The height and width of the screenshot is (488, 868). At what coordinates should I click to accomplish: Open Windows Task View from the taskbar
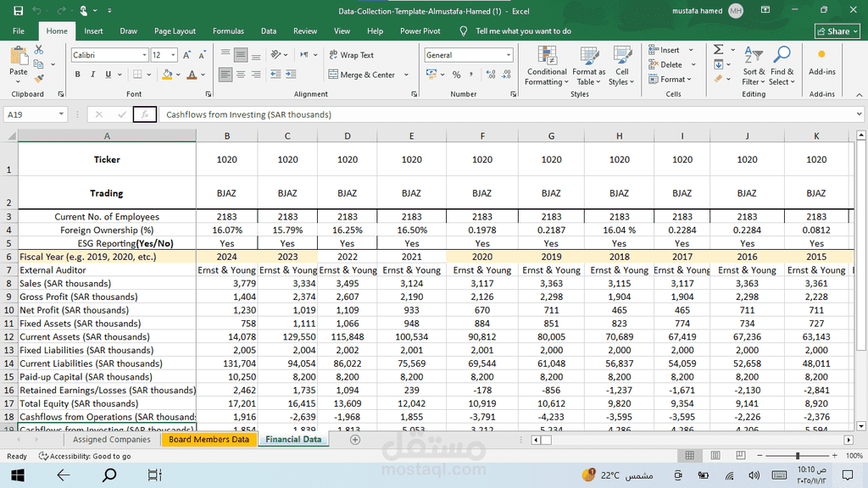[x=154, y=475]
